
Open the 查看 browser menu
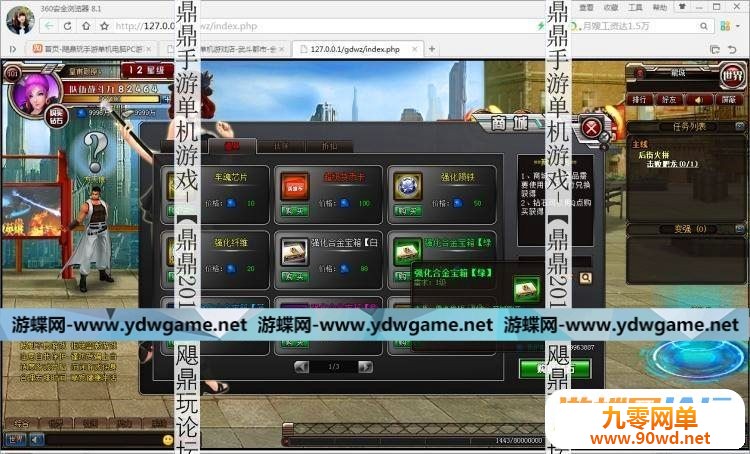(586, 8)
